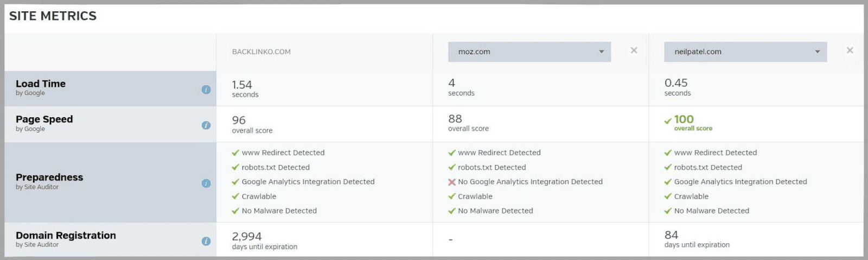
Task: Select the Preparedness row label
Action: click(49, 177)
